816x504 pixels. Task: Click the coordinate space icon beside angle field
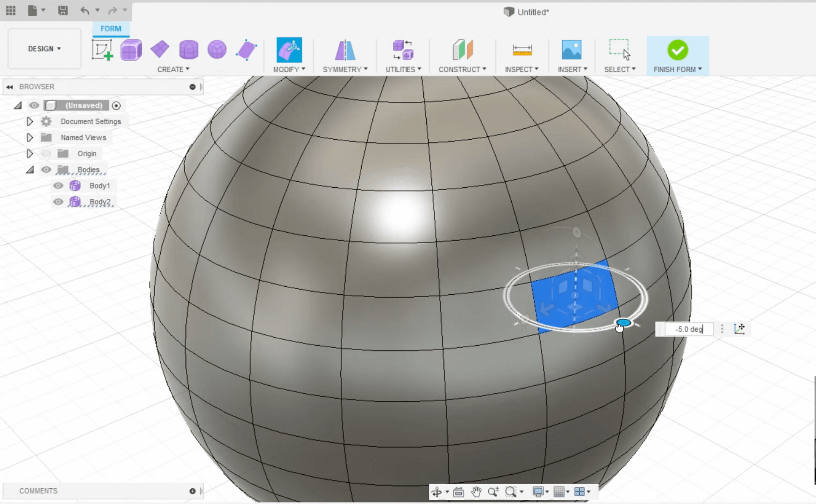coord(739,329)
